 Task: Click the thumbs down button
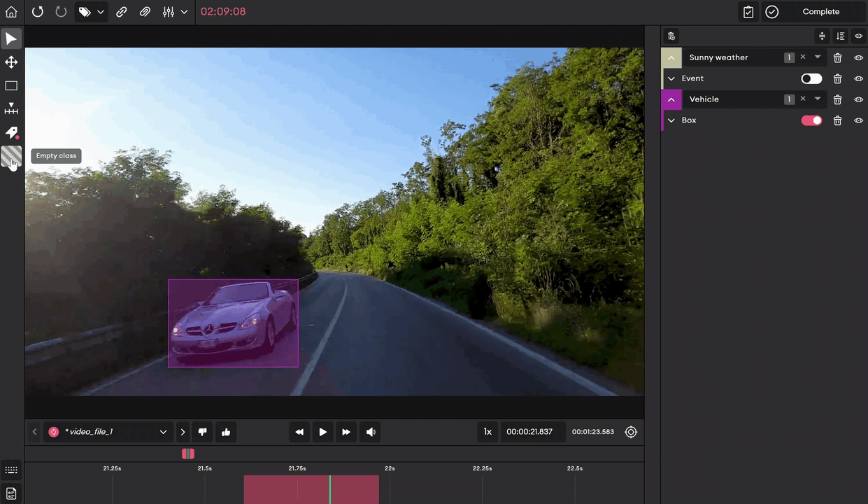[202, 432]
